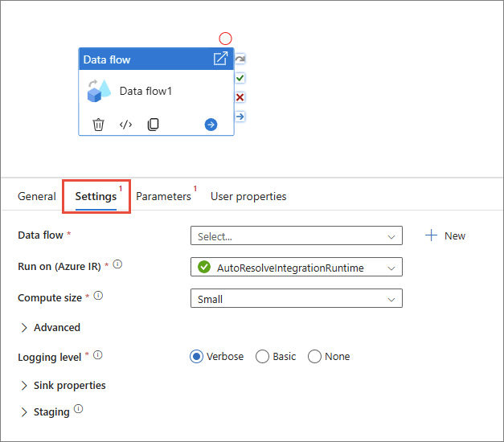Show info for Compute size

tap(98, 296)
